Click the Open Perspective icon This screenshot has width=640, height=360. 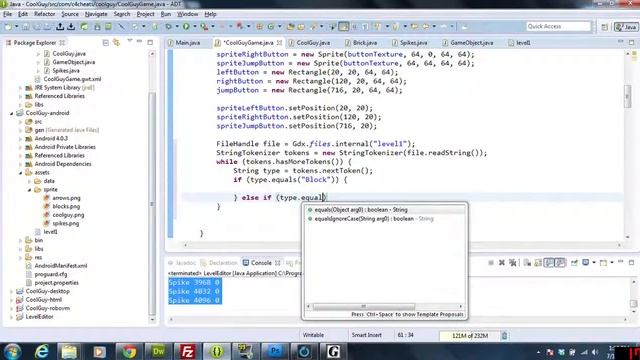(604, 27)
